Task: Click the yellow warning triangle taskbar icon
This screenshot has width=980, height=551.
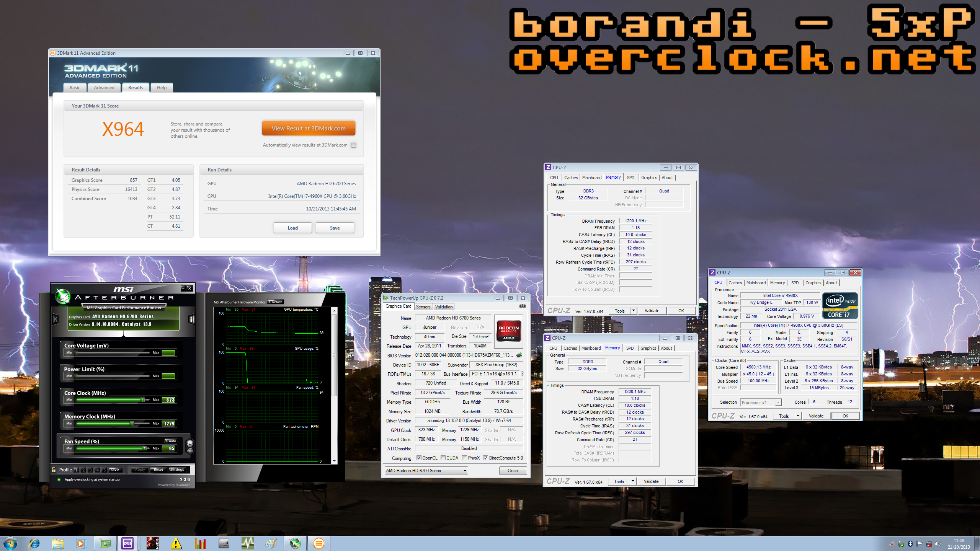Action: click(176, 543)
